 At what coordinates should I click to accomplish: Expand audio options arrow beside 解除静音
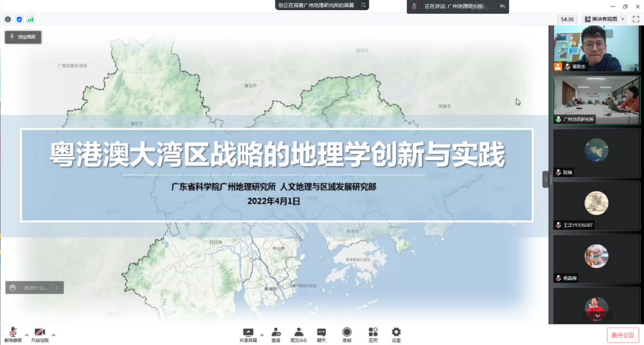pos(26,334)
